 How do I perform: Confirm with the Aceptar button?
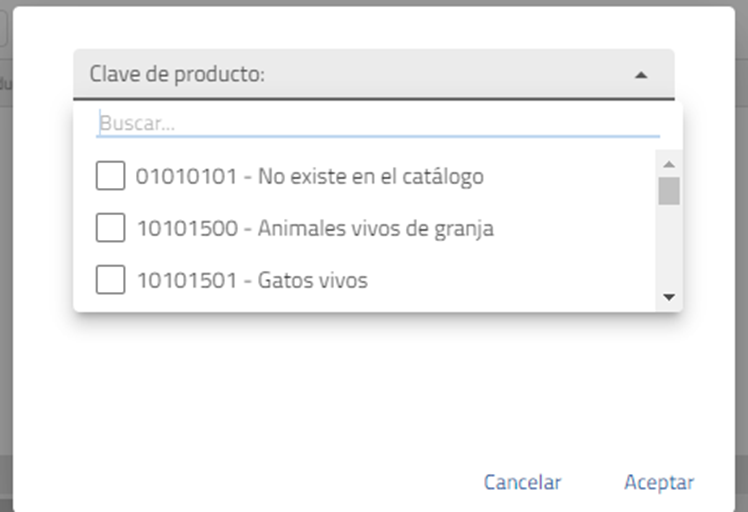click(x=659, y=482)
